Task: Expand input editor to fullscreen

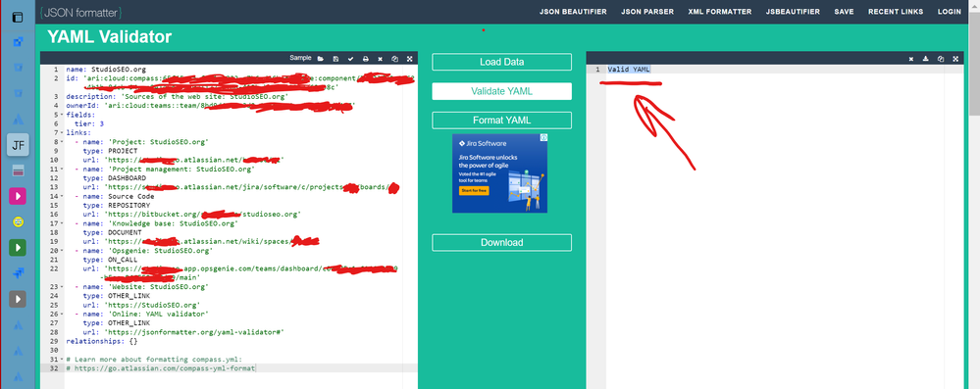Action: click(409, 59)
